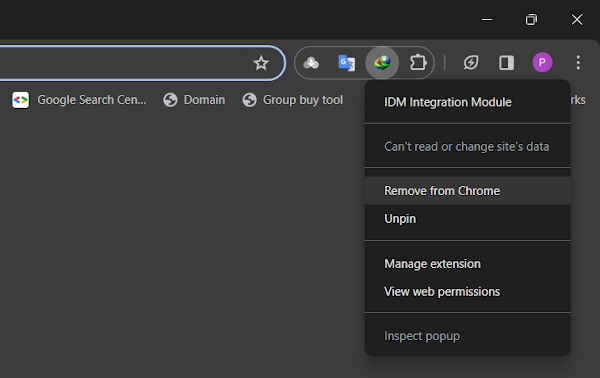Open the Domain bookmark

click(194, 100)
